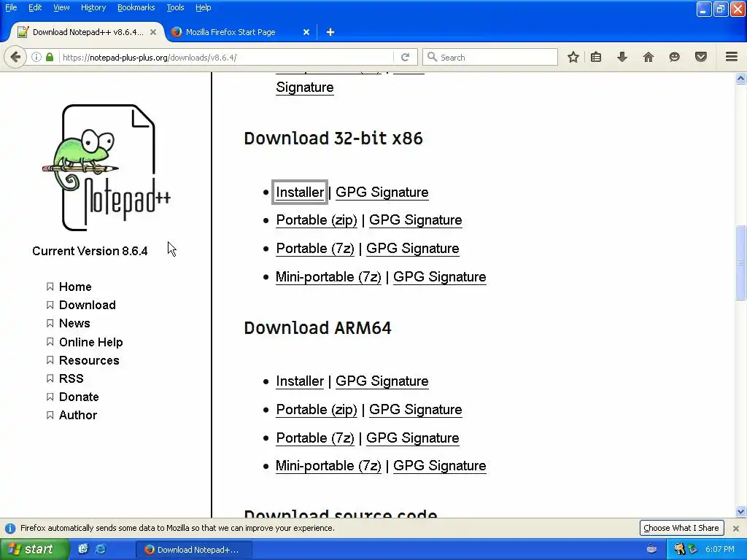Click the scrollbar up arrow
Viewport: 747px width, 560px height.
[x=740, y=79]
